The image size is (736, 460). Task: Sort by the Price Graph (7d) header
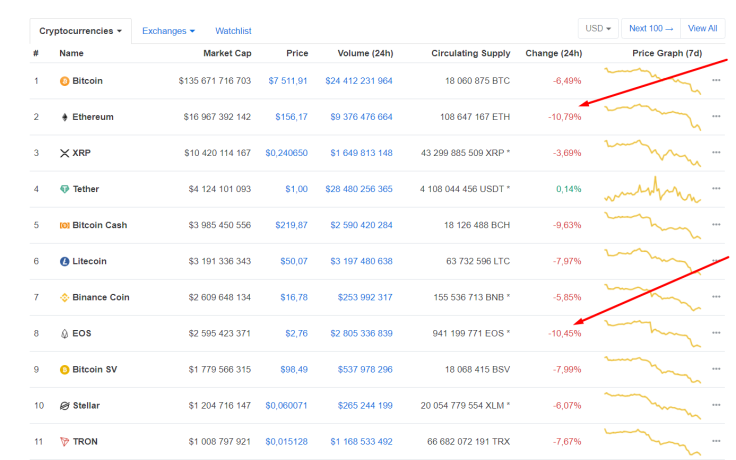(667, 54)
